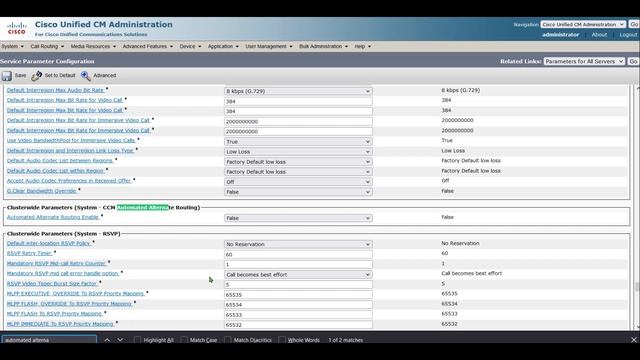Click RSVP Retry Timer input field
The image size is (640, 360).
pyautogui.click(x=298, y=254)
